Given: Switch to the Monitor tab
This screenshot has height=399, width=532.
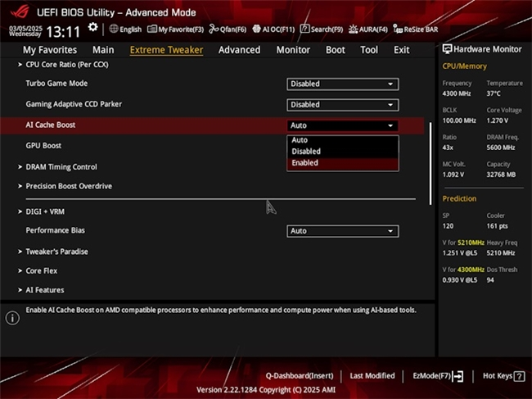Looking at the screenshot, I should click(x=292, y=50).
